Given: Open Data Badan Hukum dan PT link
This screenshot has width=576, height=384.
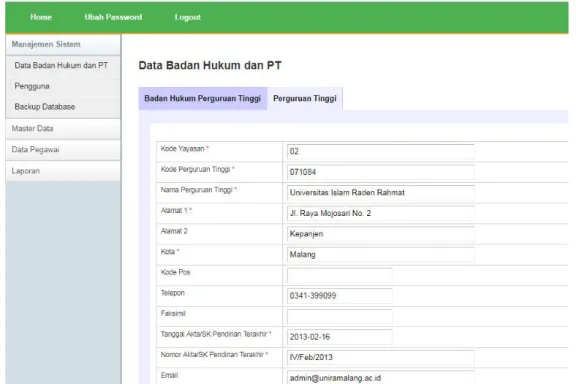Looking at the screenshot, I should click(x=61, y=65).
